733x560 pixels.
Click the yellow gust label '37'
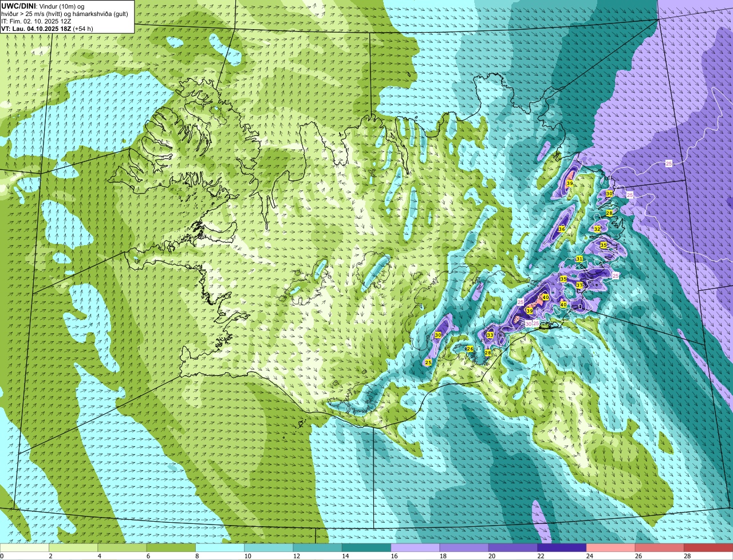tap(580, 285)
